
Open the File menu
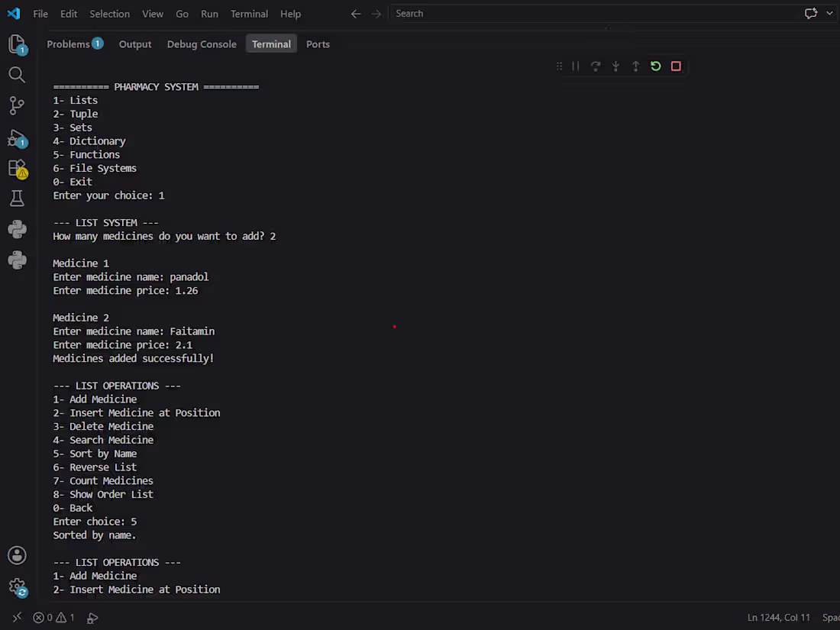(x=40, y=14)
